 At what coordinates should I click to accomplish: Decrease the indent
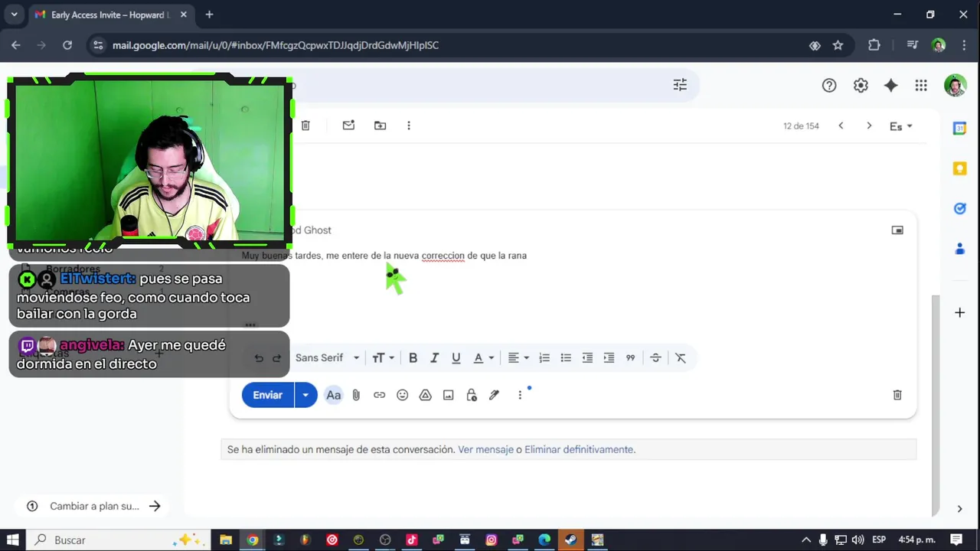(x=587, y=358)
